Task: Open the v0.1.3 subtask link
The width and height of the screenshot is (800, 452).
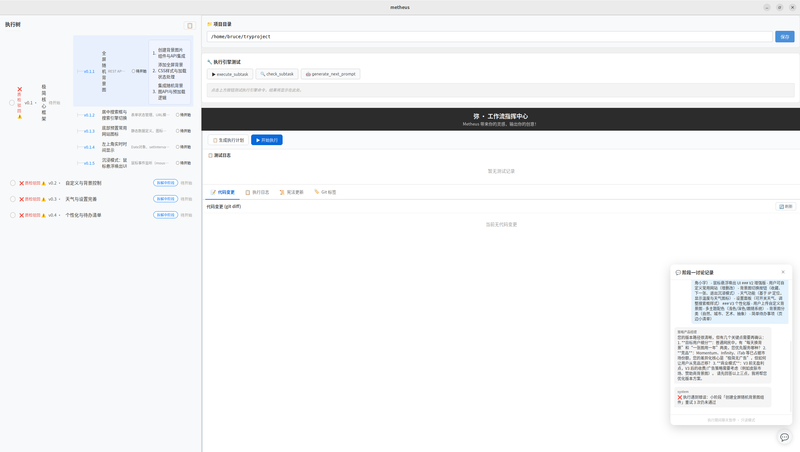Action: (x=89, y=131)
